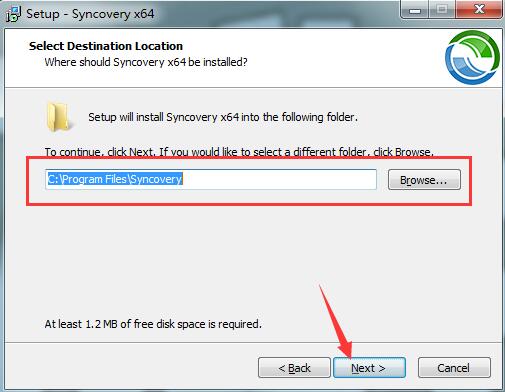Click highlighted path C:\Program Files\Syncovery
This screenshot has height=392, width=505.
[115, 179]
